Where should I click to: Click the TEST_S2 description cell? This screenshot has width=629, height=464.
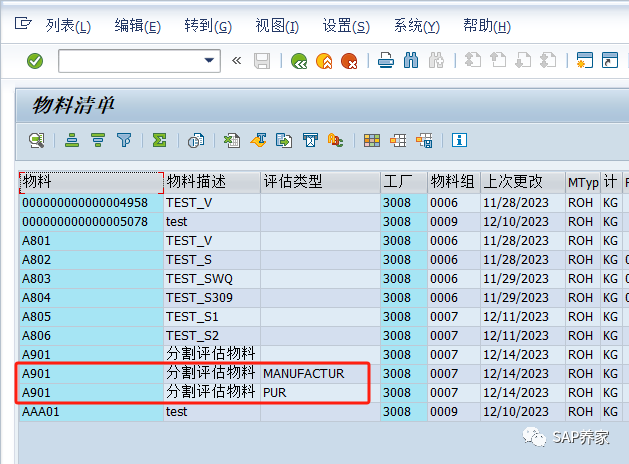(212, 336)
